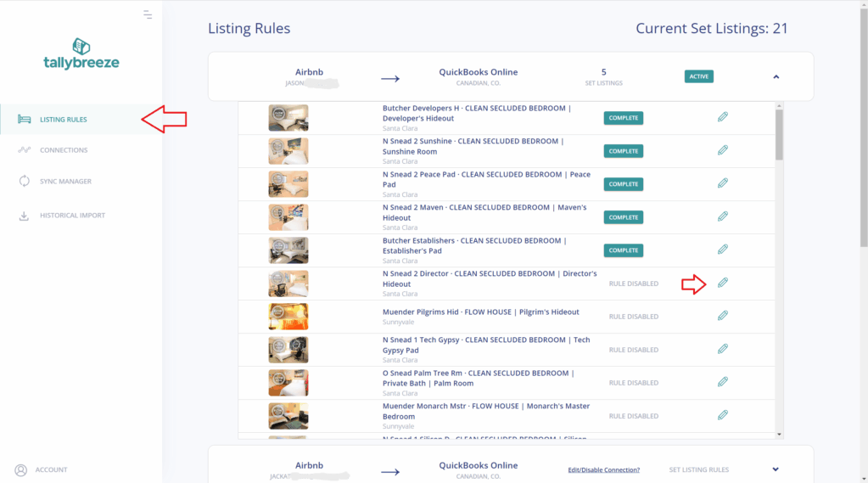Click the edit pencil for Butcher Developers H listing
868x483 pixels.
coord(722,117)
